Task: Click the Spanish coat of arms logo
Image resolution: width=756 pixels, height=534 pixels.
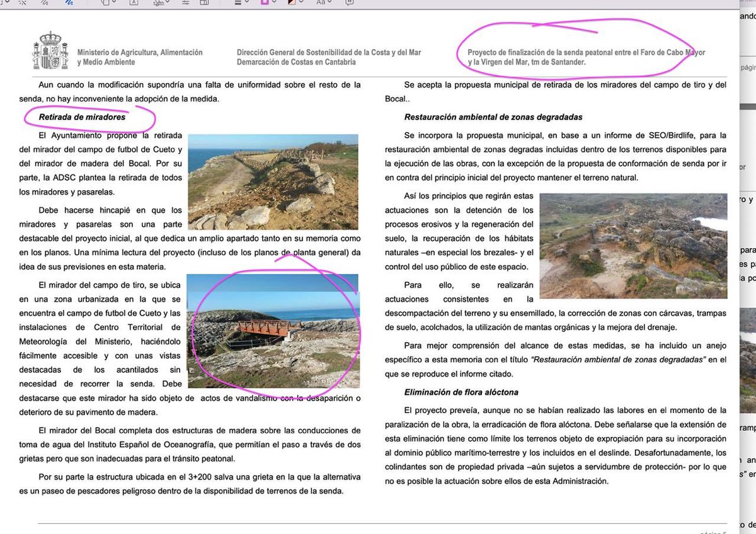Action: click(x=50, y=51)
